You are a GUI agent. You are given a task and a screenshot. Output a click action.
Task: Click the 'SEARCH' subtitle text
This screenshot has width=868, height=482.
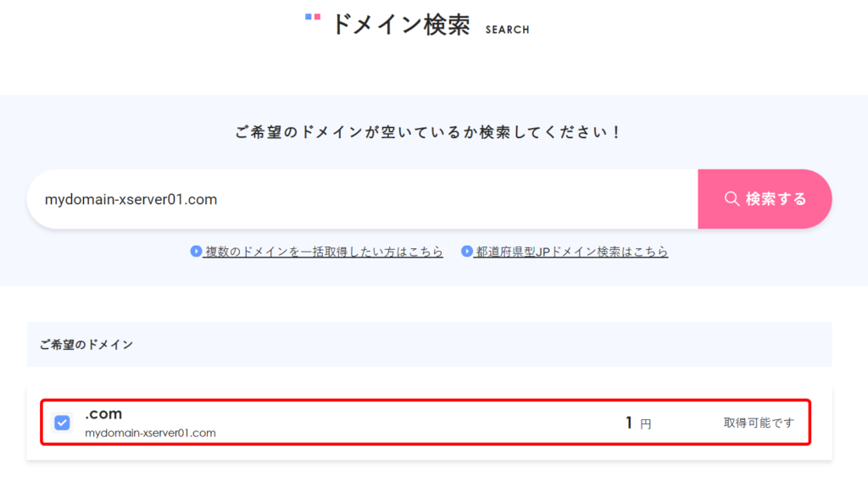click(x=508, y=30)
